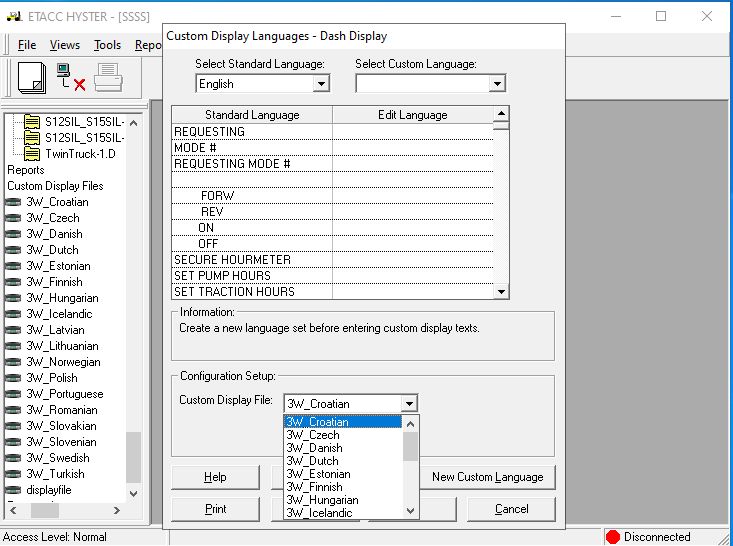The width and height of the screenshot is (733, 546).
Task: Select the Reports item in the left tree
Action: [x=26, y=170]
